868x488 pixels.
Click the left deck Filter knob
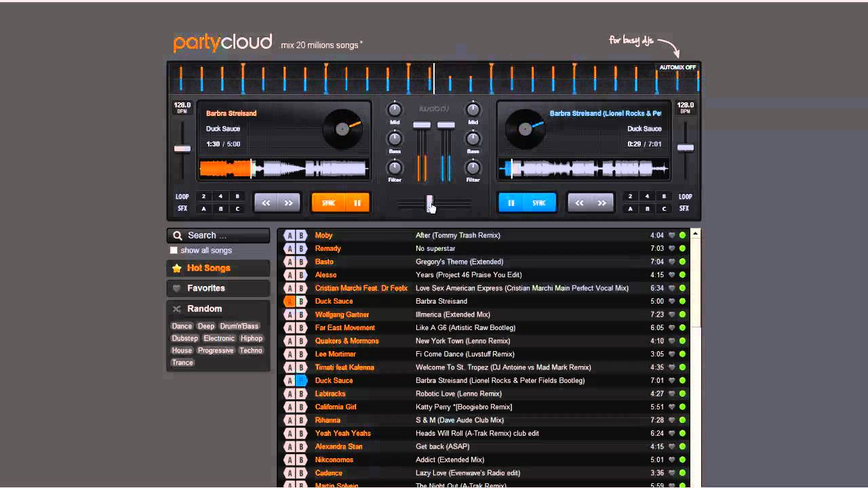(395, 167)
